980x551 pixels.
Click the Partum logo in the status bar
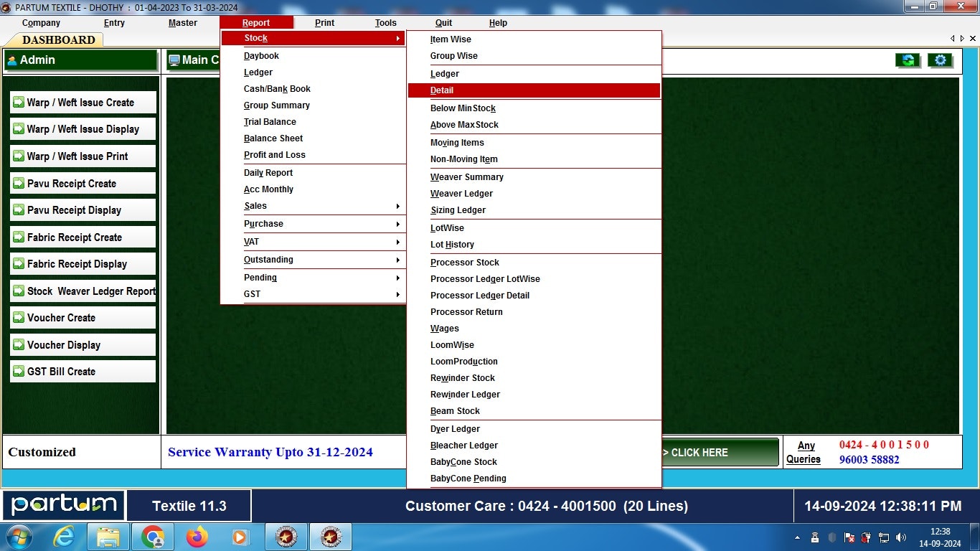click(x=63, y=506)
